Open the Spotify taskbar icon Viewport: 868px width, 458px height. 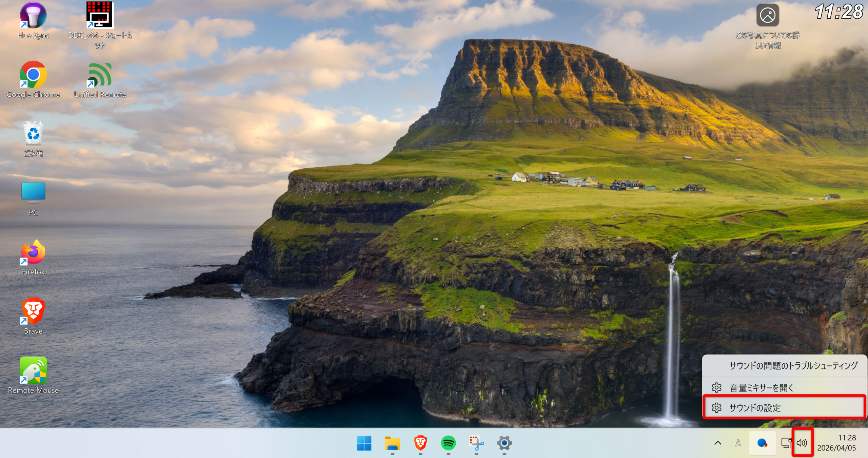448,443
